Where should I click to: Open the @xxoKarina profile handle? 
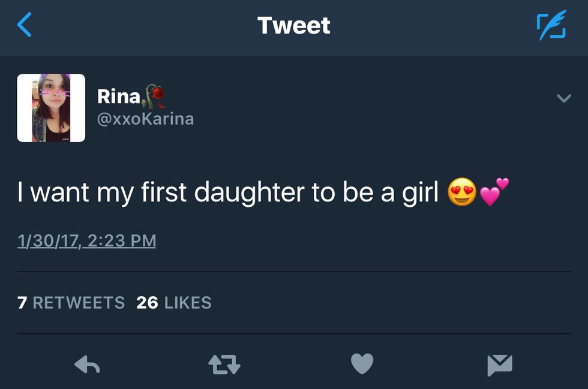145,119
